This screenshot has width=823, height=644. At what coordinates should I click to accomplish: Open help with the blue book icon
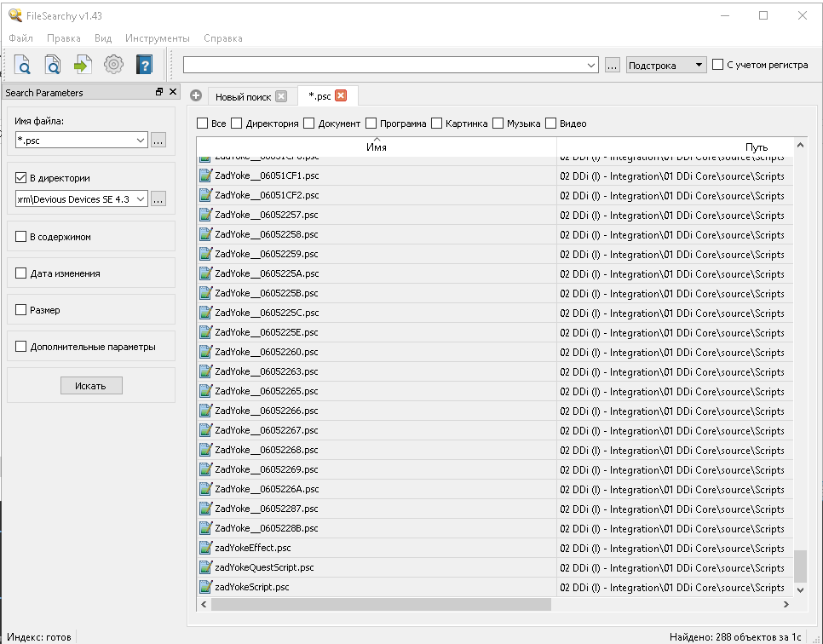[x=144, y=65]
